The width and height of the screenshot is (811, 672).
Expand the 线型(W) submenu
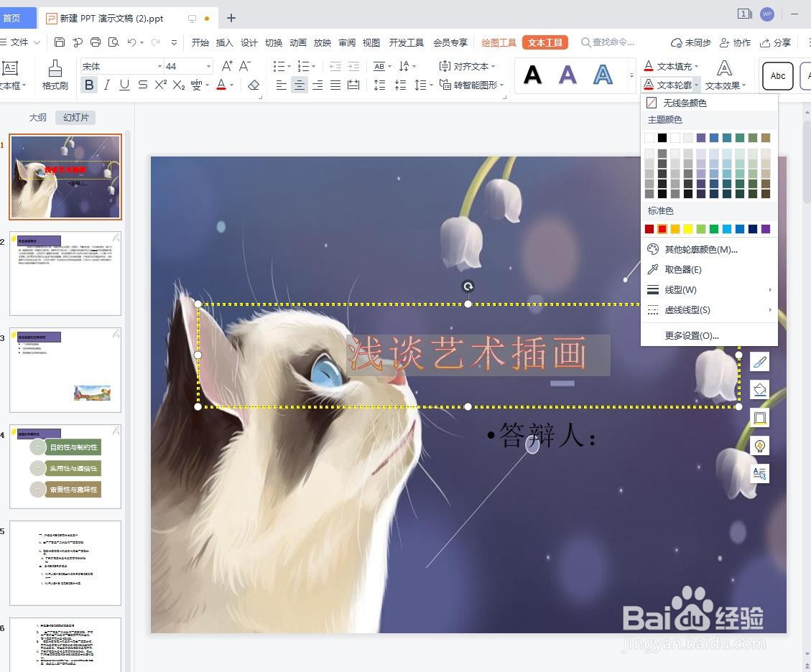click(709, 289)
